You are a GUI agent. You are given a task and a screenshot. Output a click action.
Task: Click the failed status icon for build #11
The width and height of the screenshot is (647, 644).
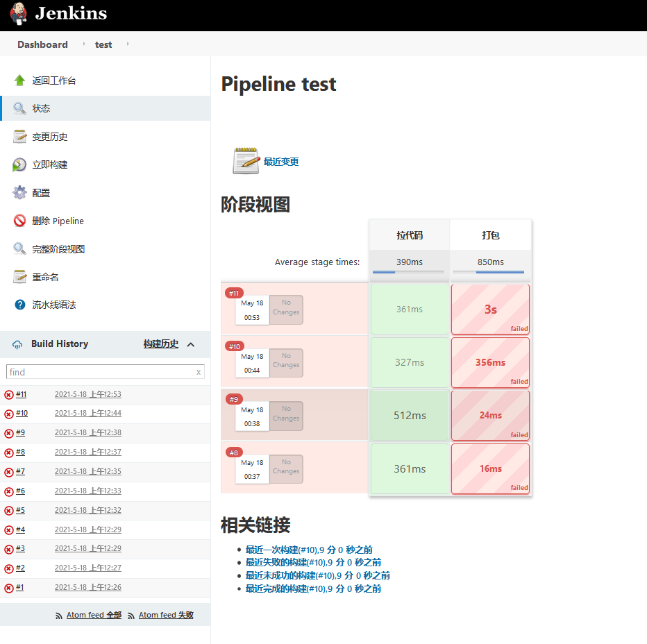[x=8, y=395]
